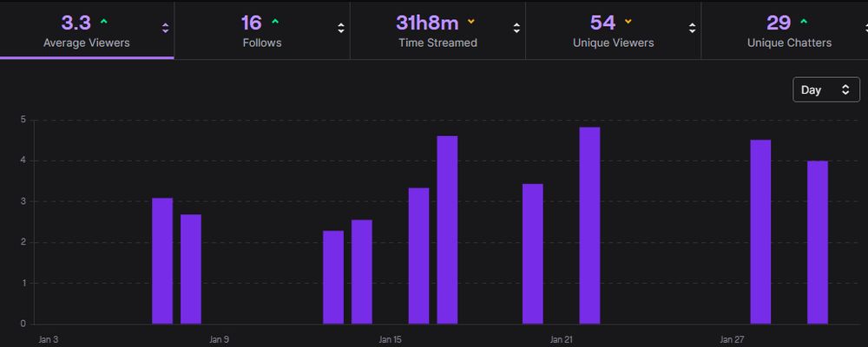
Task: Open the Day granularity dropdown
Action: (826, 89)
